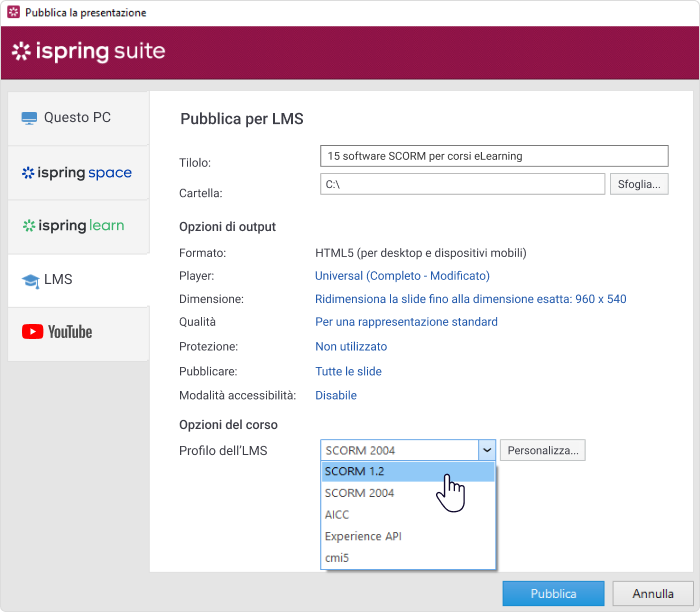
Task: Click the YouTube play logo icon
Action: pyautogui.click(x=33, y=332)
